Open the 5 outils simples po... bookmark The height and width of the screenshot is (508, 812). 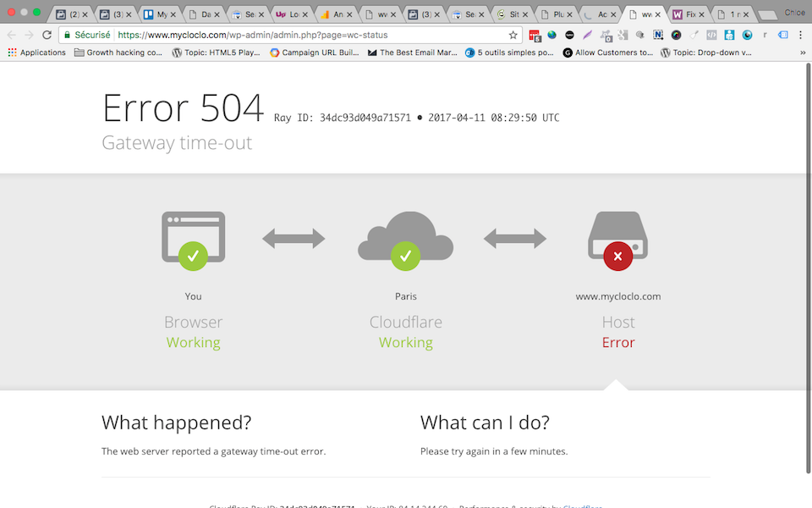tap(509, 52)
